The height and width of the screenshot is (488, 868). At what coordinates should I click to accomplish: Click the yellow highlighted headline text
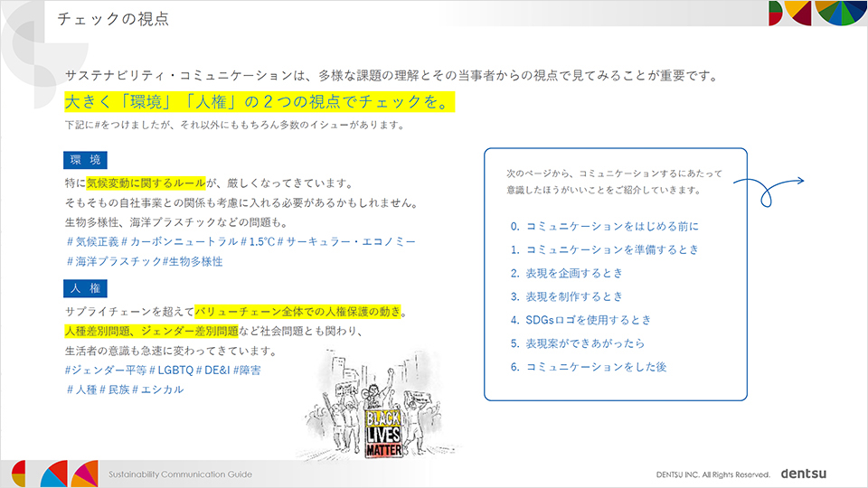(x=259, y=100)
